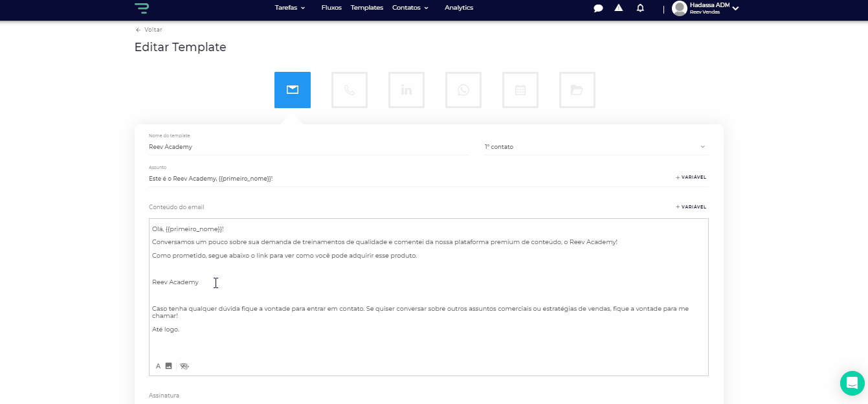This screenshot has height=404, width=868.
Task: Click the Voltar back link
Action: [149, 30]
